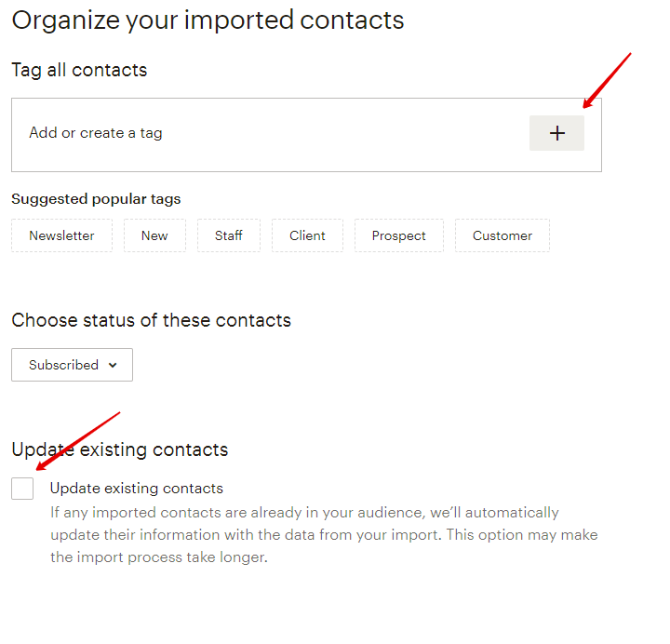This screenshot has width=670, height=644.
Task: Click the red arrow pointing at checkbox
Action: [x=79, y=439]
